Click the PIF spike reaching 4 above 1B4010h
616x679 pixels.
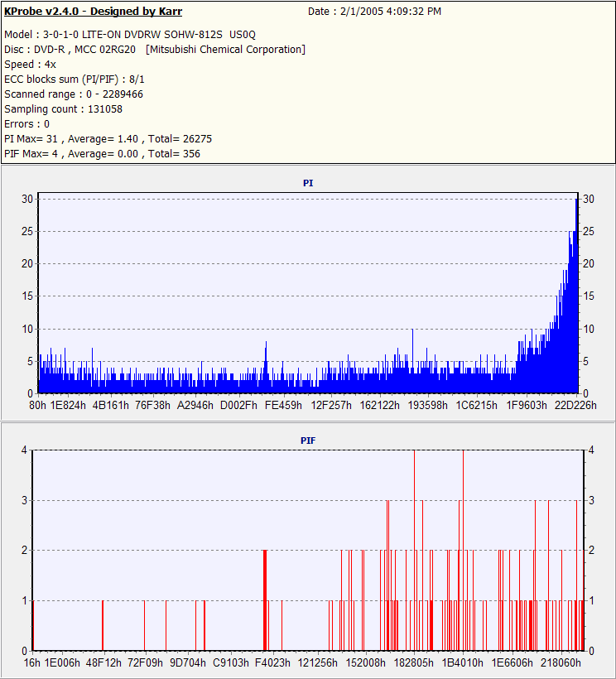click(463, 550)
